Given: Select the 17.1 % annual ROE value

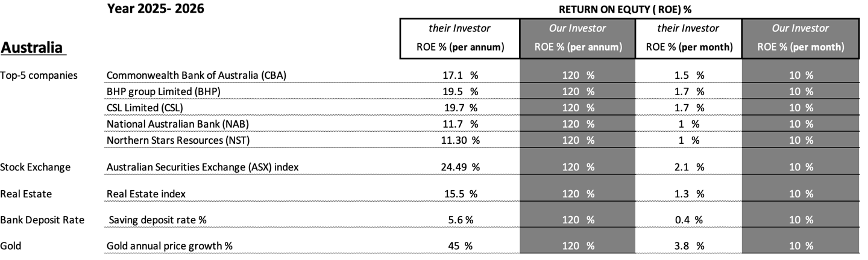Looking at the screenshot, I should (x=460, y=75).
